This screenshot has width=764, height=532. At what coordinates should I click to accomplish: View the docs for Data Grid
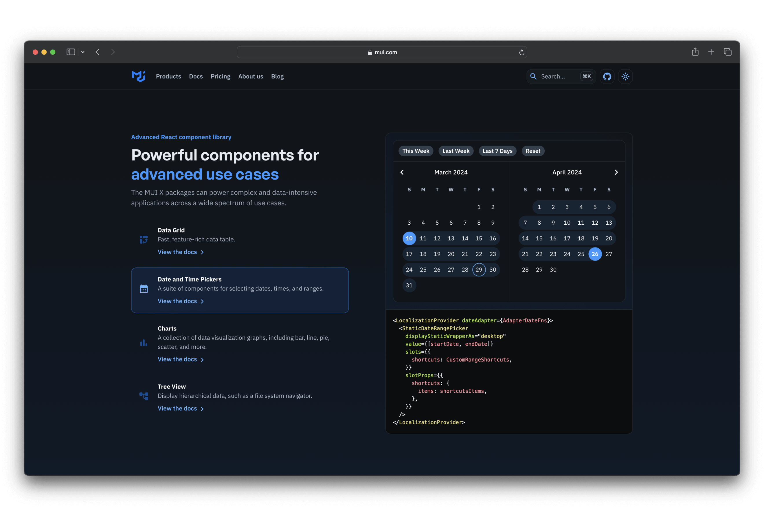[181, 252]
